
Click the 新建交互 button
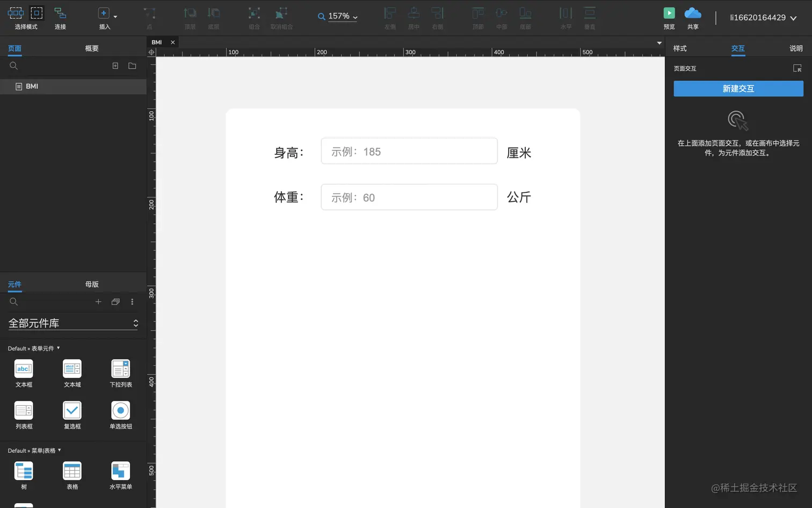(x=738, y=89)
